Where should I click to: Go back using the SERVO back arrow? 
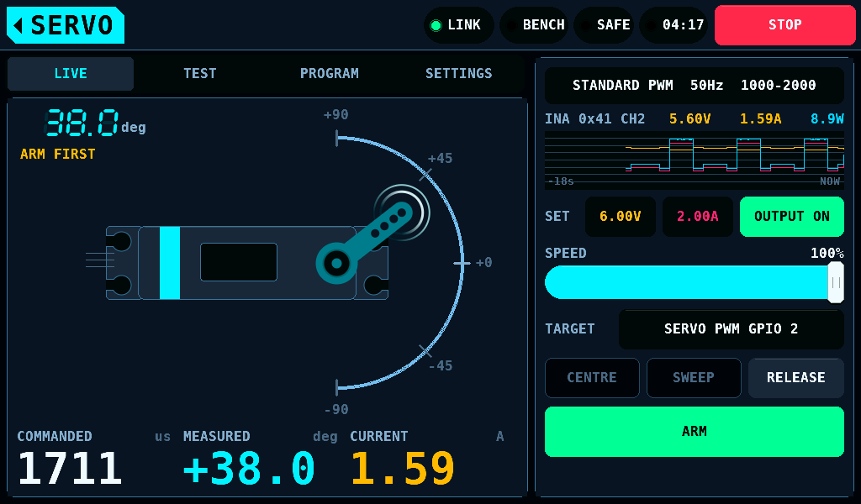click(66, 25)
